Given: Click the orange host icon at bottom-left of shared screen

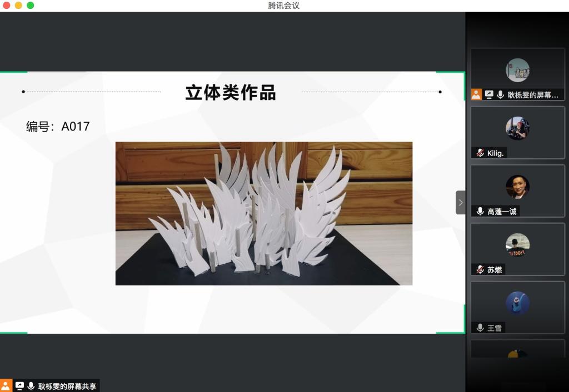Looking at the screenshot, I should point(6,386).
